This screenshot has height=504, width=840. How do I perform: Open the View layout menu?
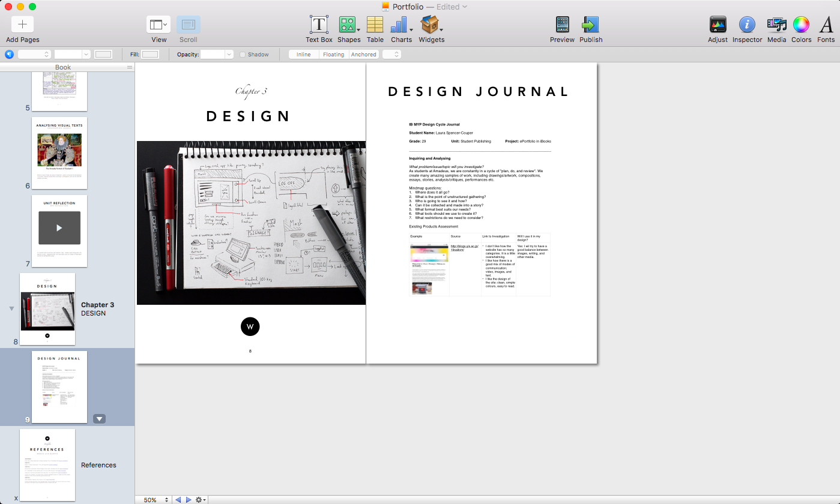[159, 25]
